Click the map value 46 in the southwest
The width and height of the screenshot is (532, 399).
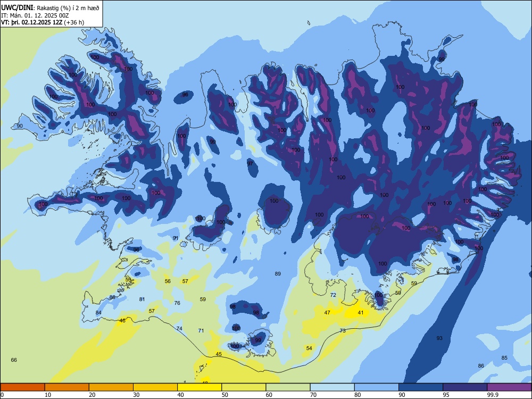pyautogui.click(x=122, y=321)
